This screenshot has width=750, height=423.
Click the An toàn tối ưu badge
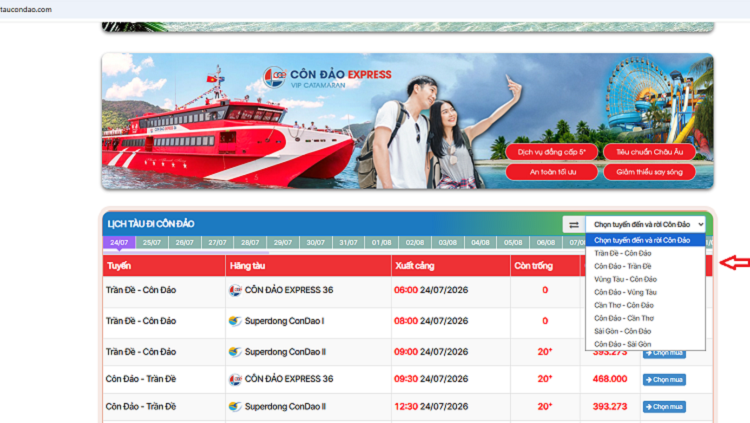(551, 172)
